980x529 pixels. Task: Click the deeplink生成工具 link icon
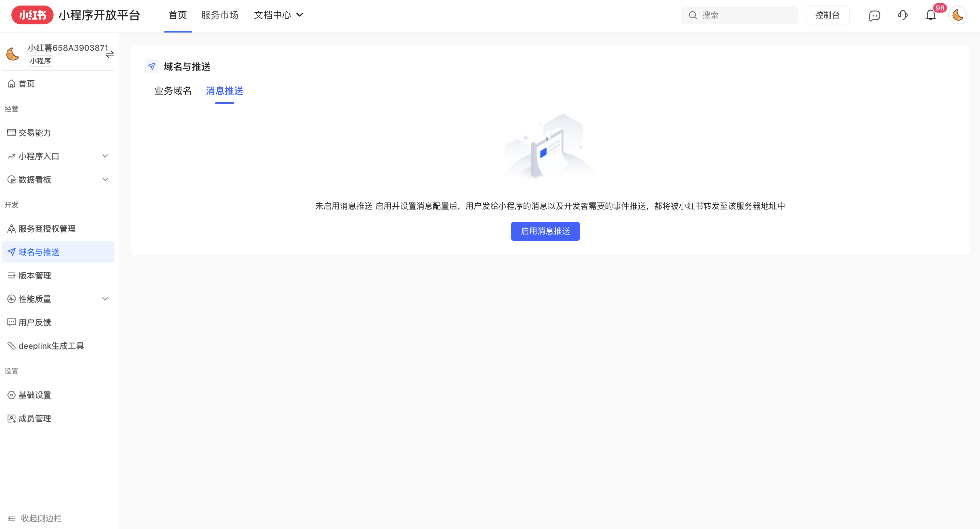[x=11, y=345]
